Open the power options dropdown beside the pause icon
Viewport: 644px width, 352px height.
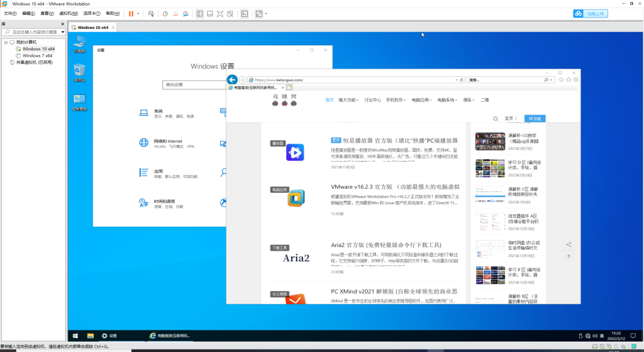[138, 14]
